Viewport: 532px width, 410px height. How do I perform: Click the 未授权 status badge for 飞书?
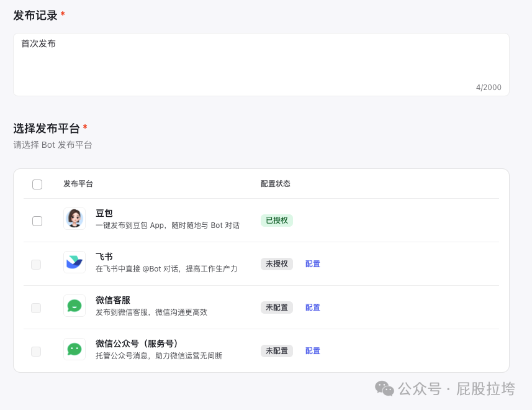[x=277, y=264]
